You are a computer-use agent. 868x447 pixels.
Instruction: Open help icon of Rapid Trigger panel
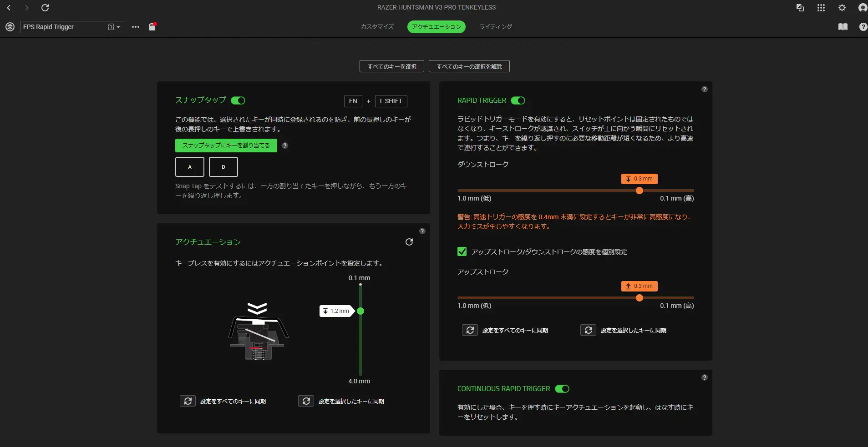click(705, 89)
